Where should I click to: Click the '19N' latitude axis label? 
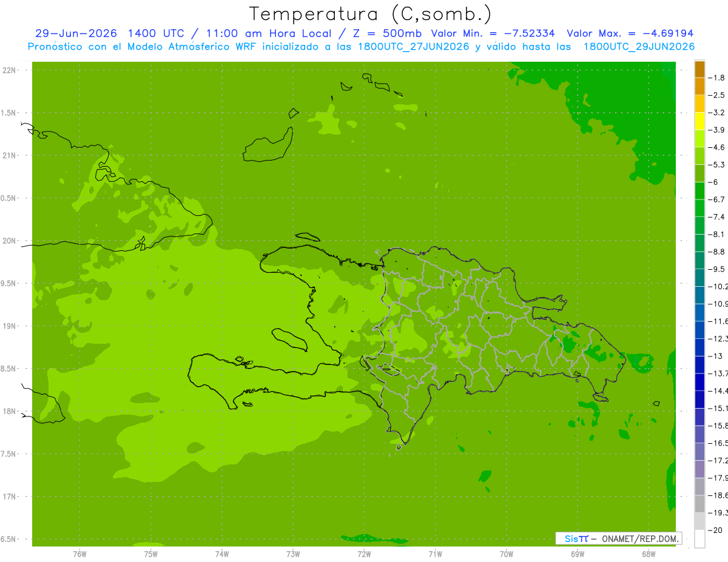(x=10, y=326)
